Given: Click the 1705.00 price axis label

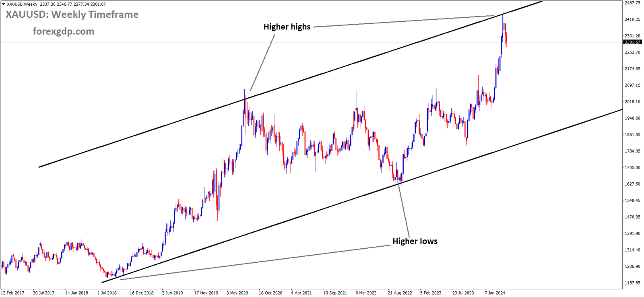Looking at the screenshot, I should click(x=632, y=168).
